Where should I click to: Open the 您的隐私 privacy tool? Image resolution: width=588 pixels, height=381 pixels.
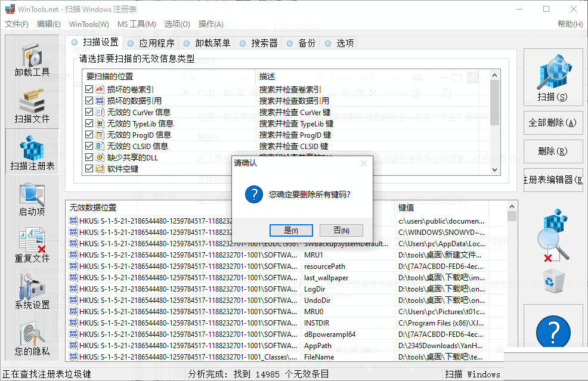click(x=32, y=339)
